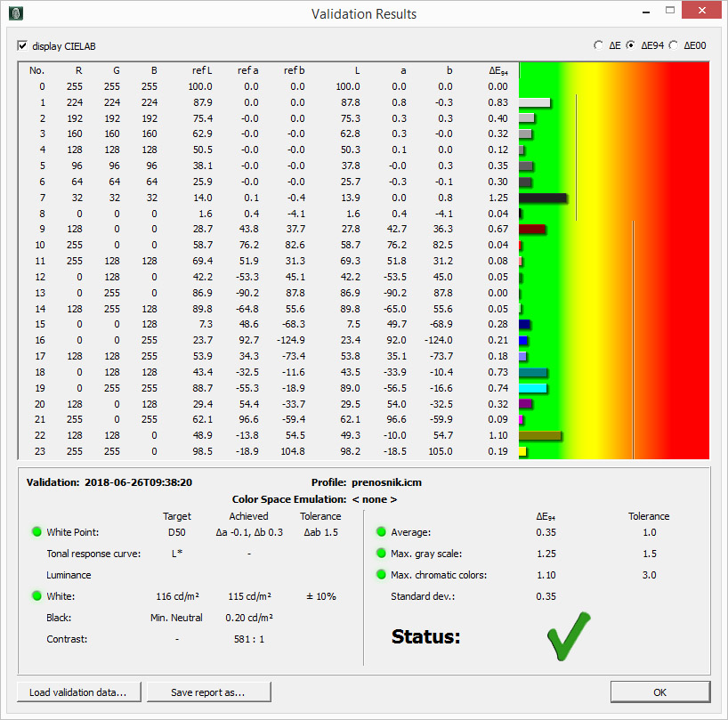Click the application icon in title bar
The height and width of the screenshot is (720, 728).
15,13
